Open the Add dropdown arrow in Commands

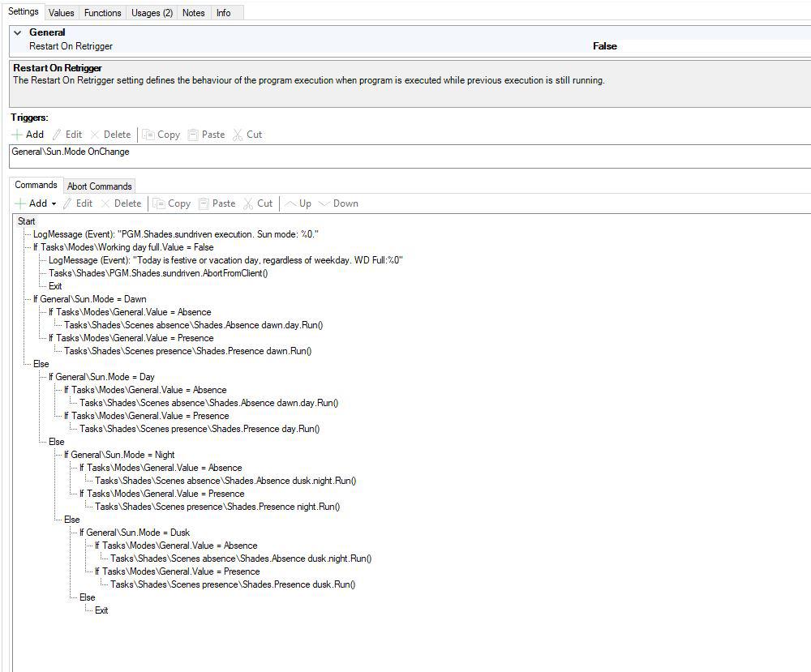[54, 204]
